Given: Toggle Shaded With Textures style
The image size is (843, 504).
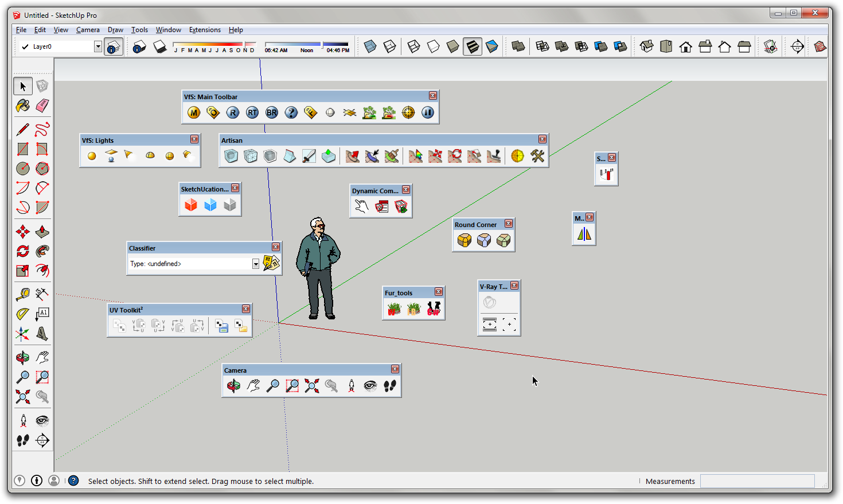Looking at the screenshot, I should click(x=473, y=46).
